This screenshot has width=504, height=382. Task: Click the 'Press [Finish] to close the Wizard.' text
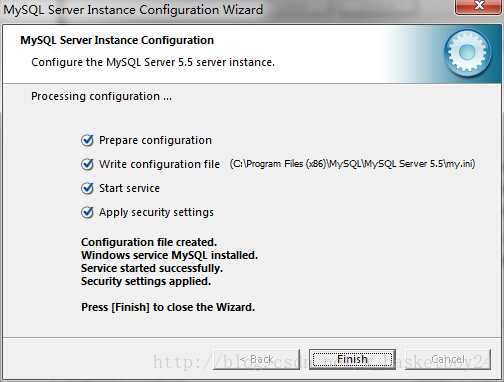[168, 307]
